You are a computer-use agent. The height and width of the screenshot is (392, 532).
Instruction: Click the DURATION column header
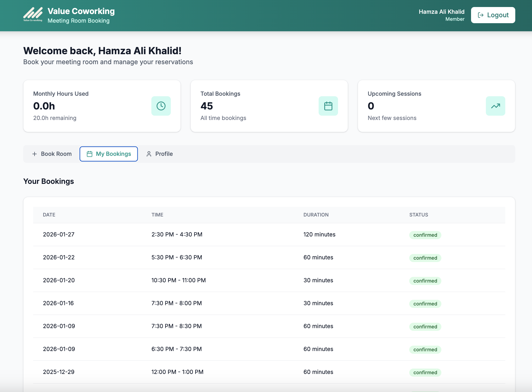(x=316, y=215)
